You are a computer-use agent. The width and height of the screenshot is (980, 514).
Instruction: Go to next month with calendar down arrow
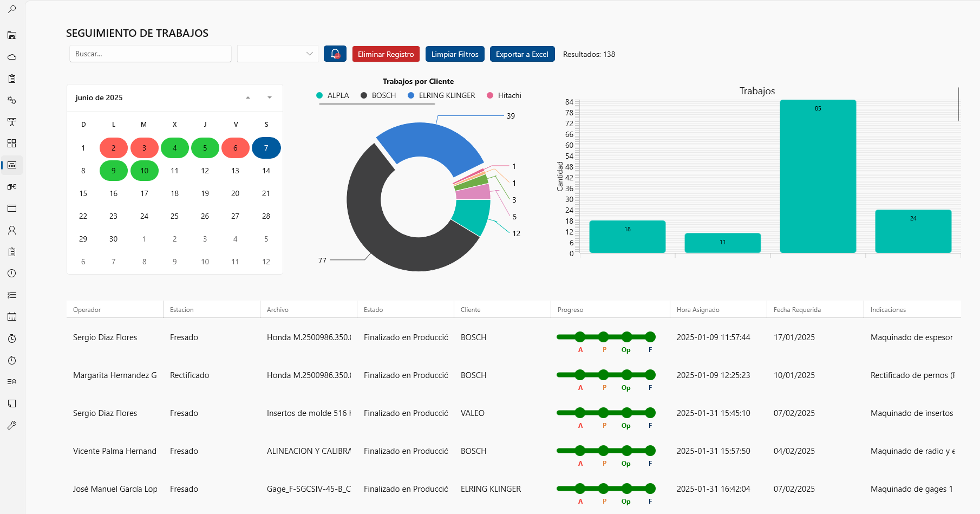click(269, 98)
